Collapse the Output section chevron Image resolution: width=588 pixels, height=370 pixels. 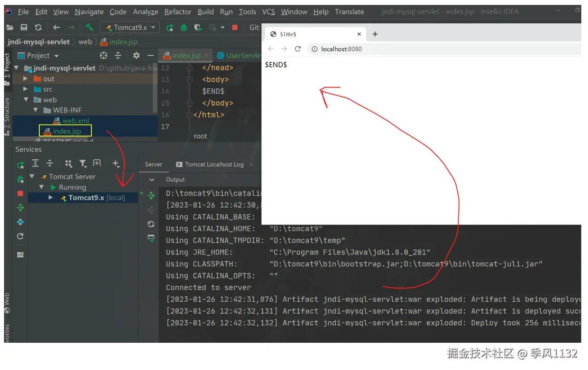pyautogui.click(x=152, y=180)
